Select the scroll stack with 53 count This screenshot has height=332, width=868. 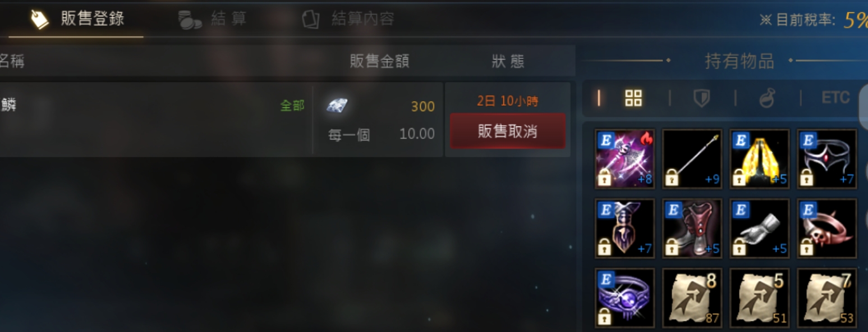pos(827,298)
